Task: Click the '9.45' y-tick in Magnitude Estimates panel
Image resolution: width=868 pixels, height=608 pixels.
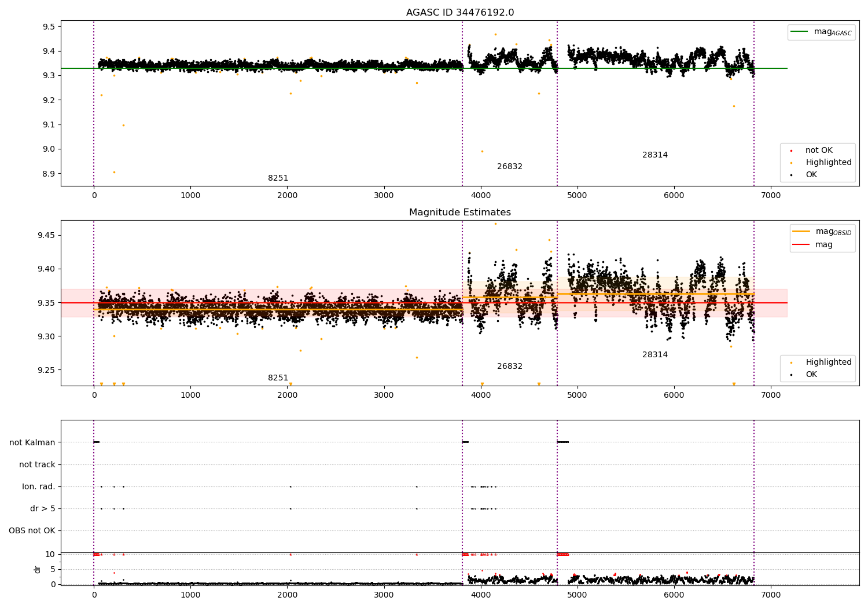Action: [46, 235]
